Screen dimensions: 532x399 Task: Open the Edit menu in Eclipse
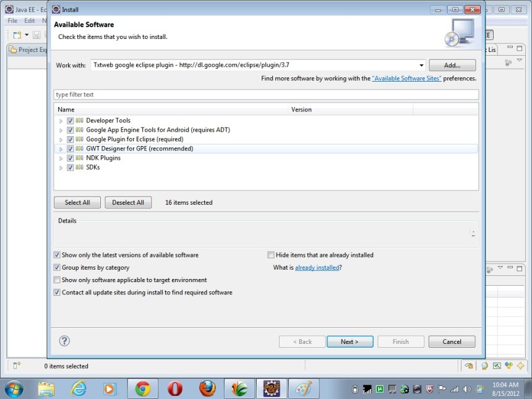tap(29, 20)
